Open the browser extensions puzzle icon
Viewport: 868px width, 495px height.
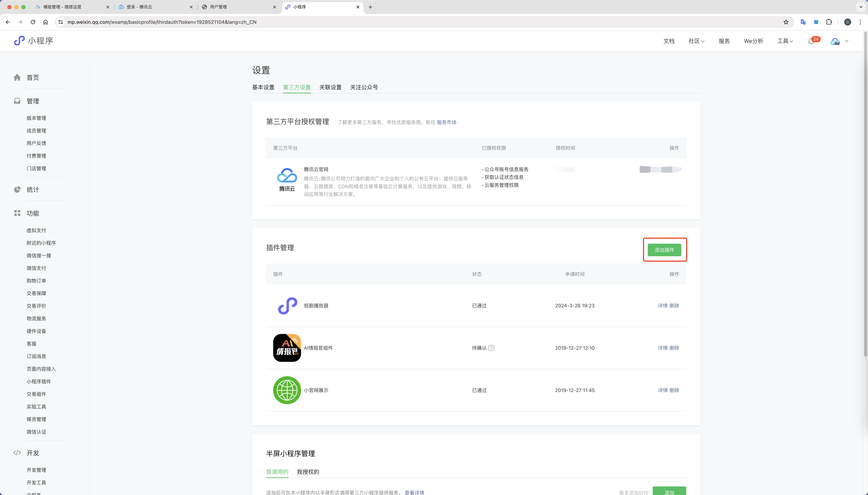pos(829,22)
